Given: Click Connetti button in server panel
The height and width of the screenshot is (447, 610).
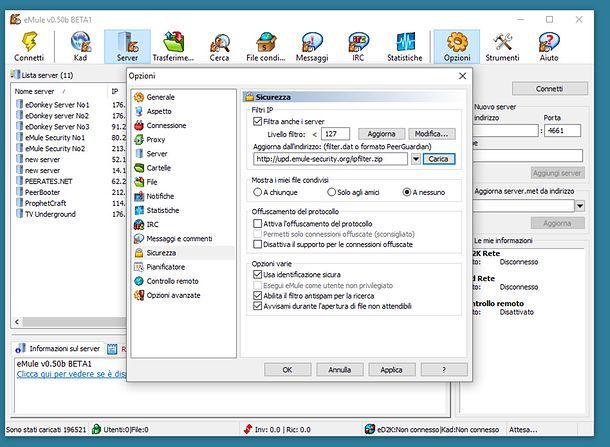Looking at the screenshot, I should point(549,89).
